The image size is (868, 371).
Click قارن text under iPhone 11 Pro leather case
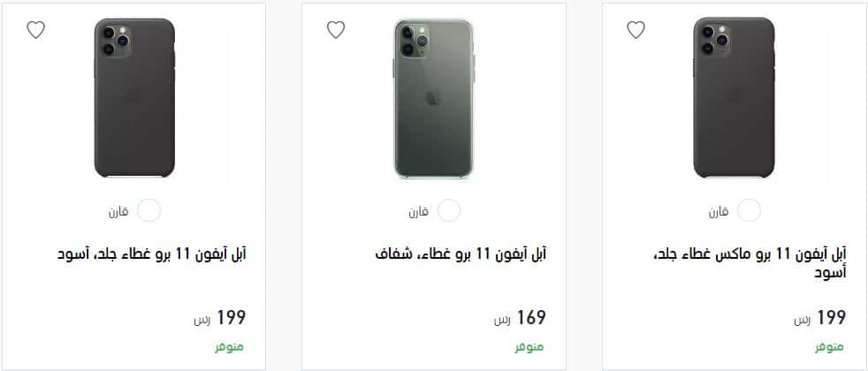(118, 212)
